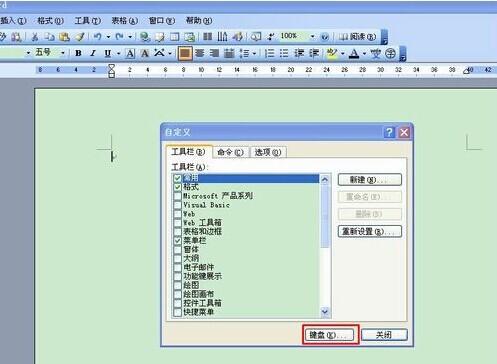Screen dimensions: 497x364
Task: Open the 表格(A) menu
Action: 124,21
